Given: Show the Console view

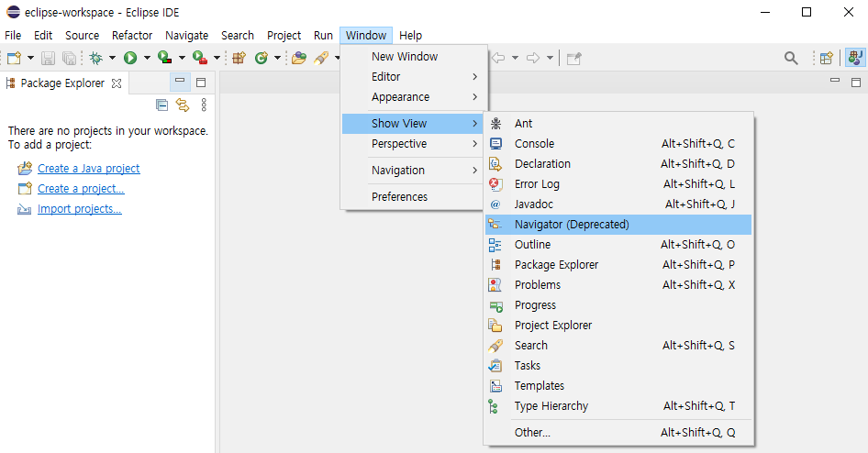Looking at the screenshot, I should 618,144.
